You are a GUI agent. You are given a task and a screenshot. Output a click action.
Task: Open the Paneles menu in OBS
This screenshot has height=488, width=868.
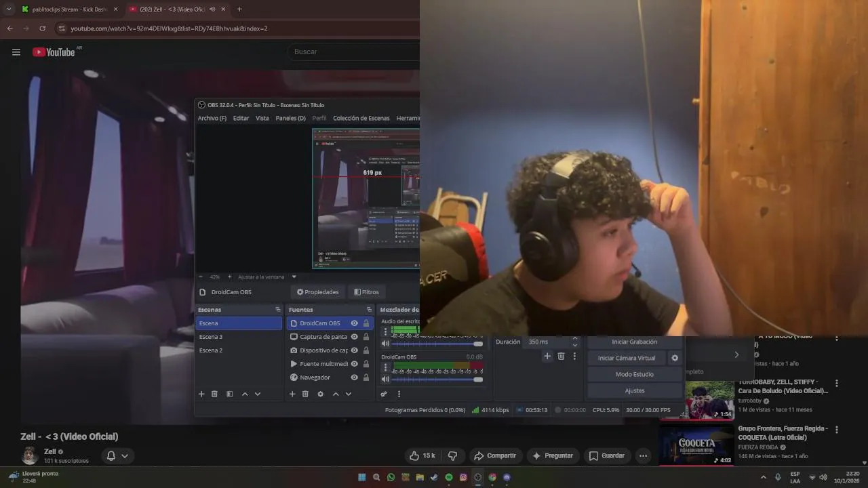coord(290,118)
